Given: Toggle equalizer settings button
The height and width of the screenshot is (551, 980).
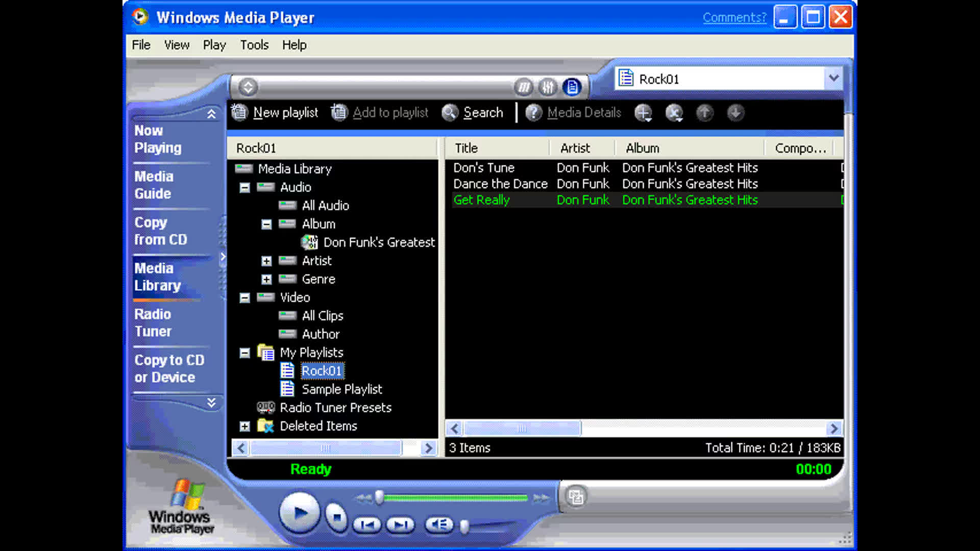Looking at the screenshot, I should click(548, 87).
